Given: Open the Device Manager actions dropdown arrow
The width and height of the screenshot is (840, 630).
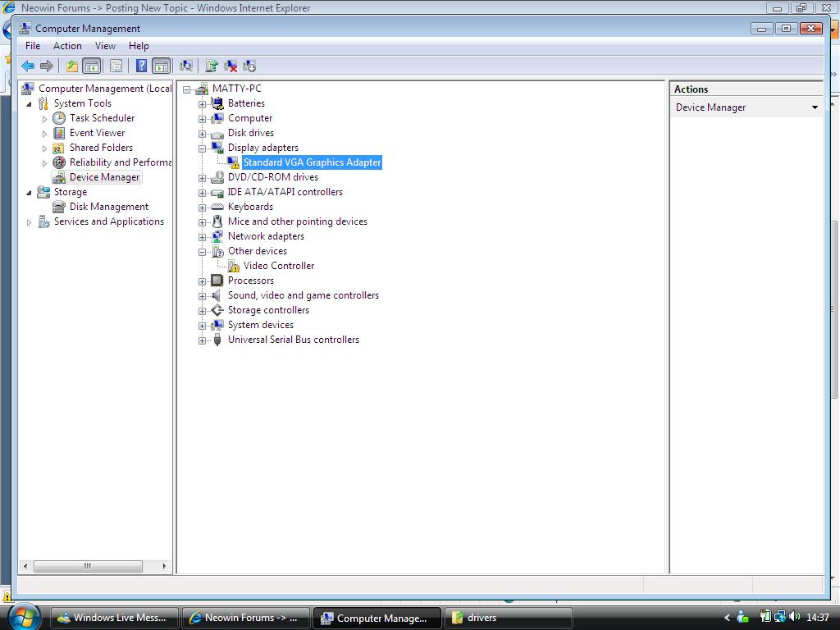Looking at the screenshot, I should (815, 107).
